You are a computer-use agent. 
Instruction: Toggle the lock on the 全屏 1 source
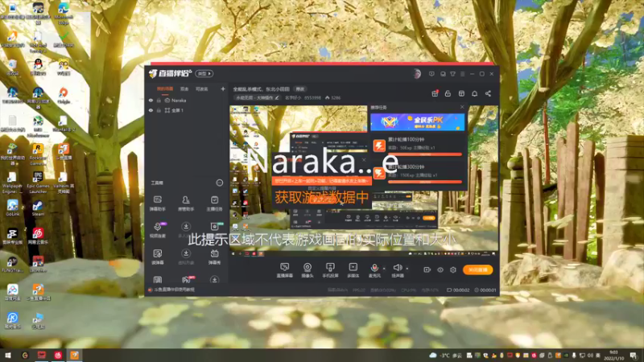[x=159, y=110]
